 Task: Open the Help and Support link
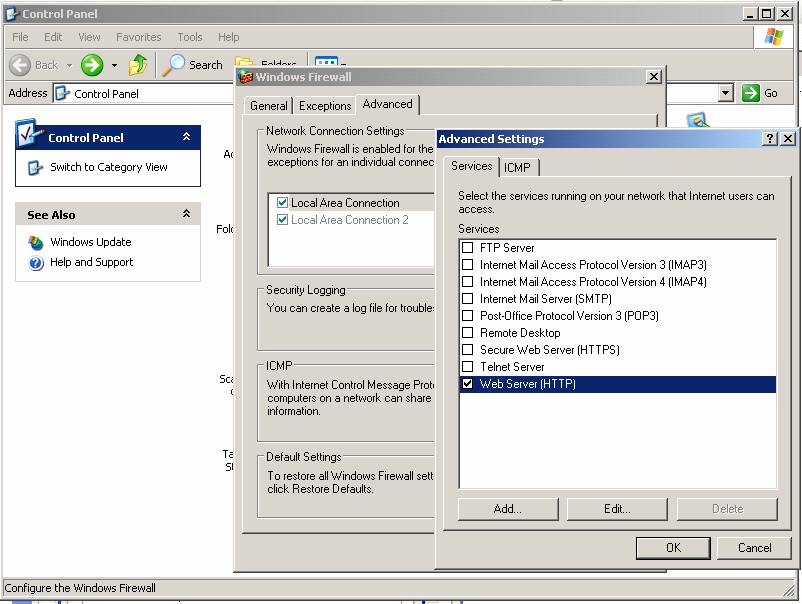click(92, 262)
